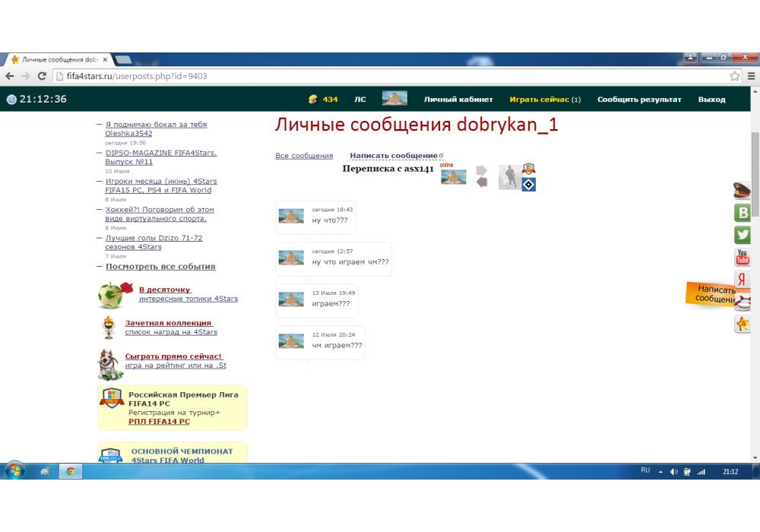This screenshot has height=532, width=760.
Task: Click the military cap icon in right sidebar
Action: click(742, 190)
